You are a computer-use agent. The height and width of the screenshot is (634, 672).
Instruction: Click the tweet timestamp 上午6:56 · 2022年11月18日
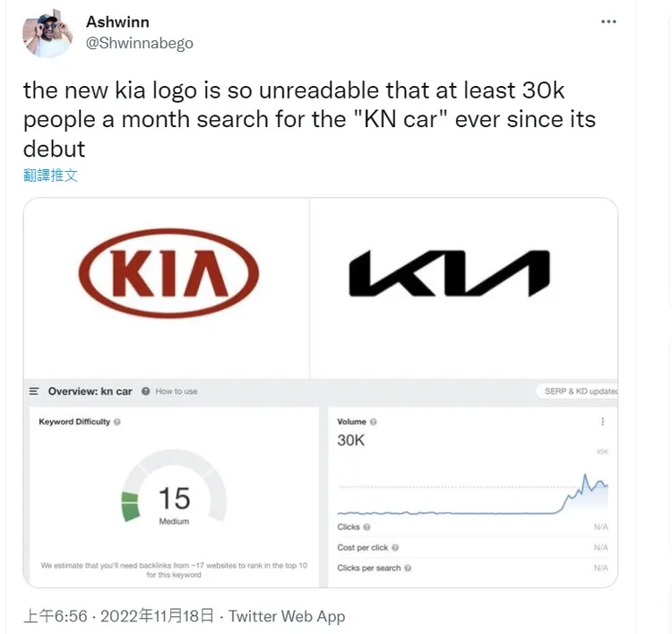point(119,616)
